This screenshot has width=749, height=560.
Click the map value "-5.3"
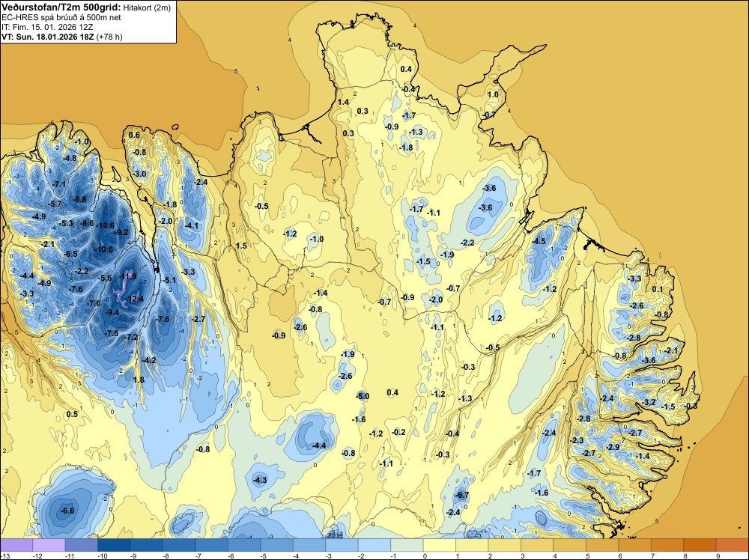(66, 223)
